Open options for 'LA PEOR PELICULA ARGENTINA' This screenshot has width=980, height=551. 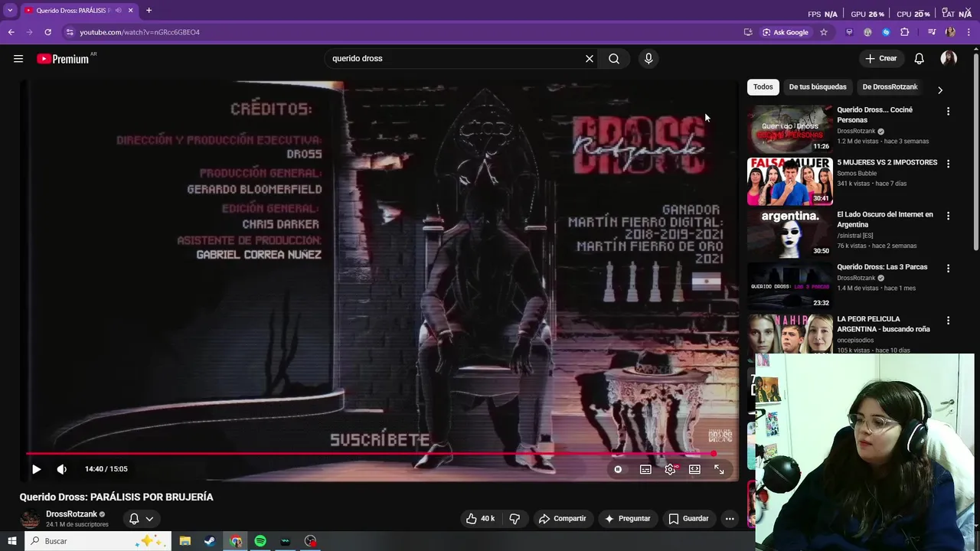[x=948, y=320]
